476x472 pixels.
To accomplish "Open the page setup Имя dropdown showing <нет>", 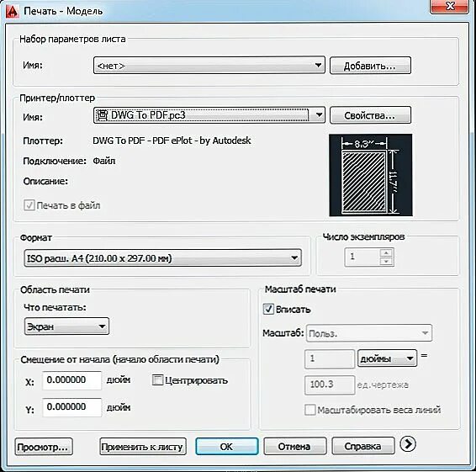I will (x=209, y=65).
